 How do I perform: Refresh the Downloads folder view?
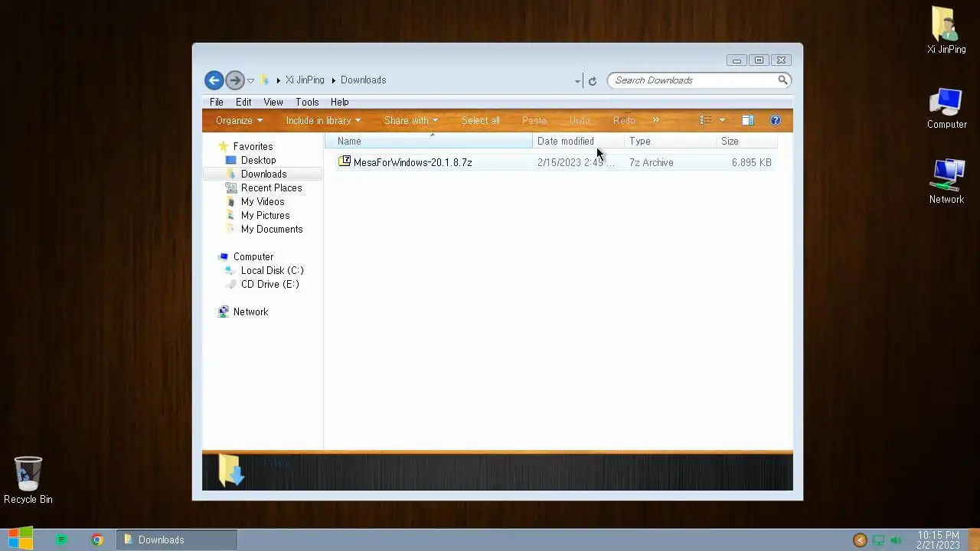pyautogui.click(x=592, y=80)
